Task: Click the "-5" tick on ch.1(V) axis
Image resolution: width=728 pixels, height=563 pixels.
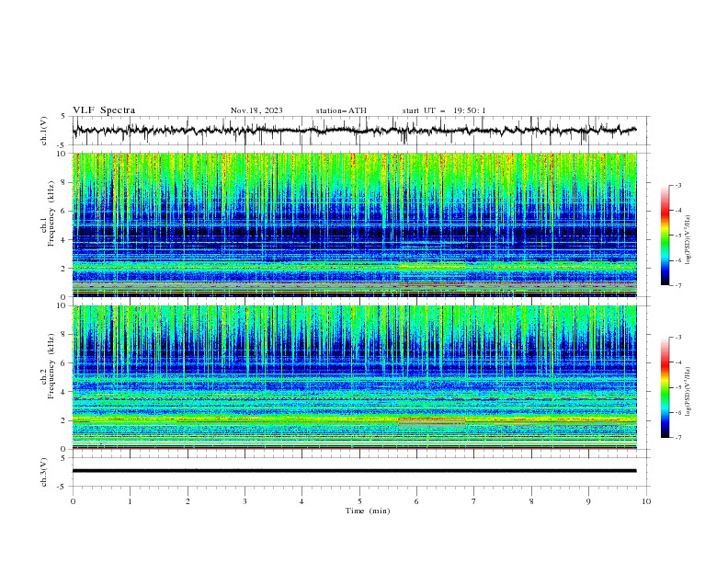Action: click(x=63, y=145)
